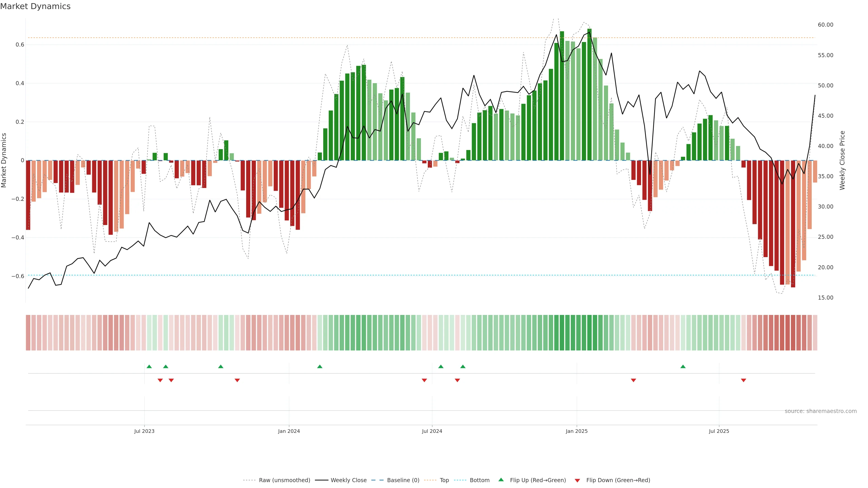This screenshot has width=868, height=488.
Task: Click the green flip-up marker after Jan 2024
Action: [x=320, y=366]
